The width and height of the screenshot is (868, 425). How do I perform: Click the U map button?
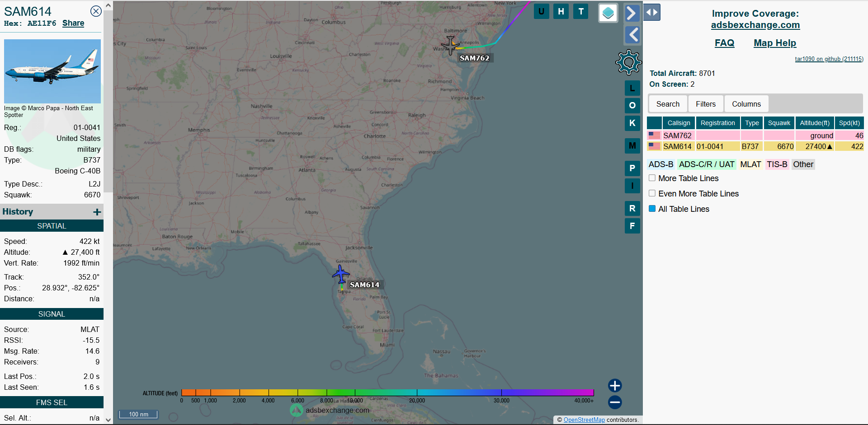click(x=541, y=11)
